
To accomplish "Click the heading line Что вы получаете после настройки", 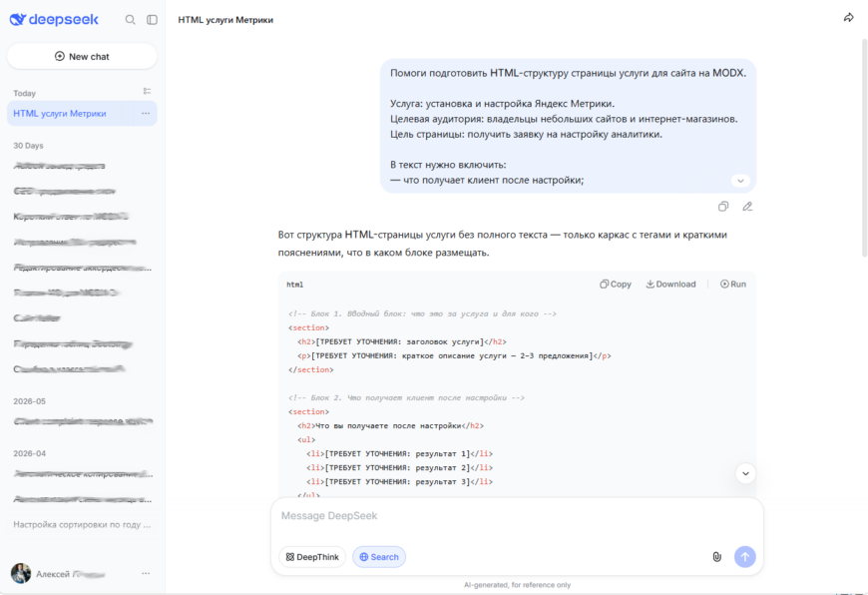I will click(390, 426).
